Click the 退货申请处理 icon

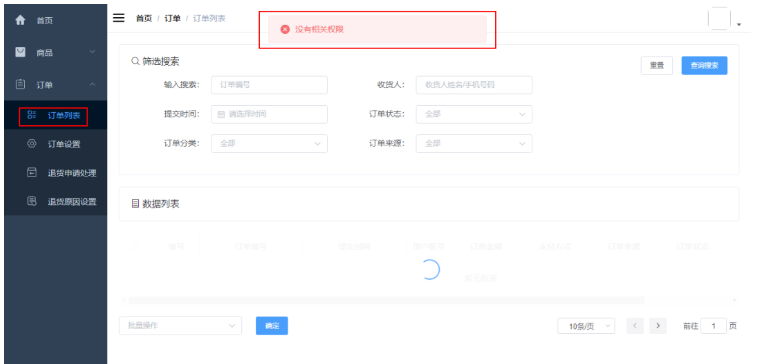tap(32, 173)
